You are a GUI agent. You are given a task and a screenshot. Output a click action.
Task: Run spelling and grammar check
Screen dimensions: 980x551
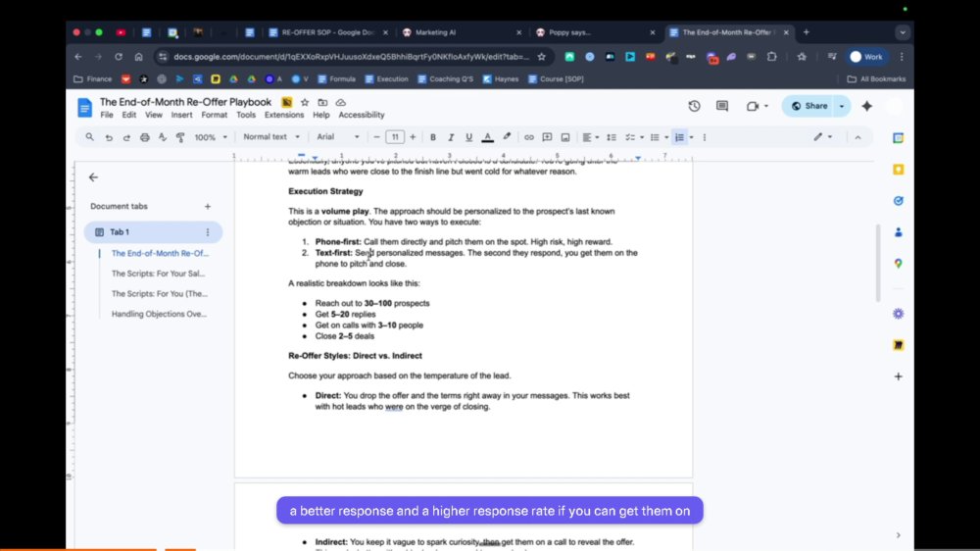pyautogui.click(x=163, y=137)
